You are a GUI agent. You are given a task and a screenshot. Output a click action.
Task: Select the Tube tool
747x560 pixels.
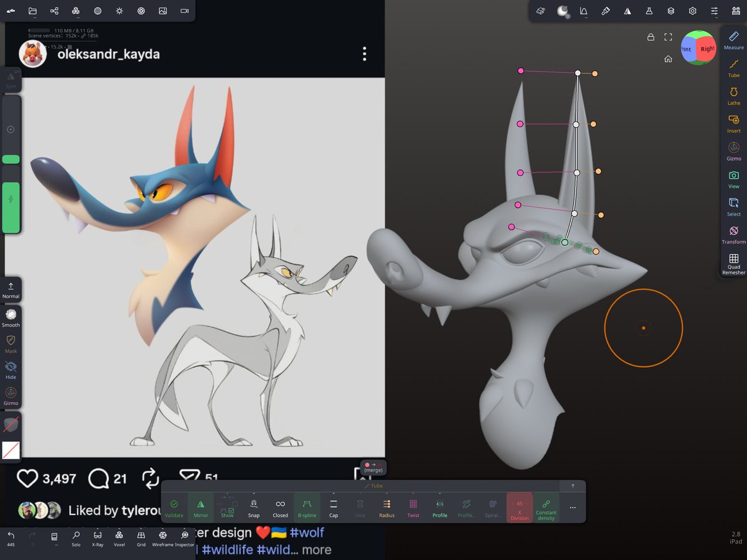point(734,68)
